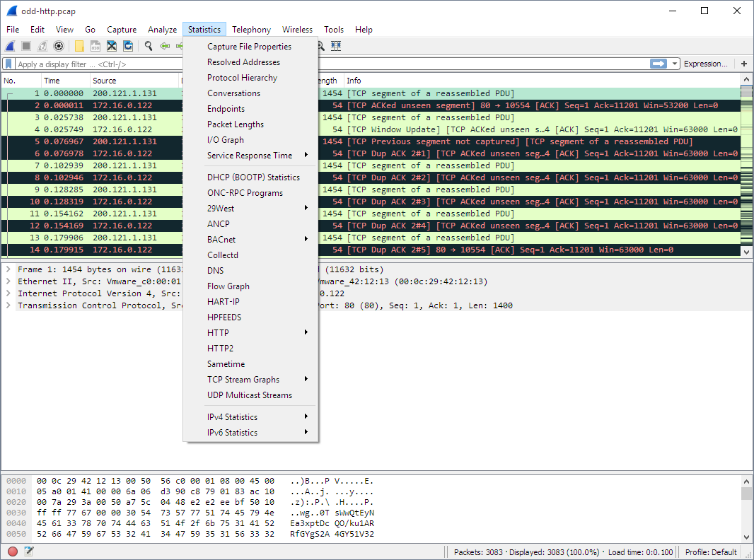The height and width of the screenshot is (560, 754).
Task: Open capture options via the gear icon
Action: tap(58, 46)
